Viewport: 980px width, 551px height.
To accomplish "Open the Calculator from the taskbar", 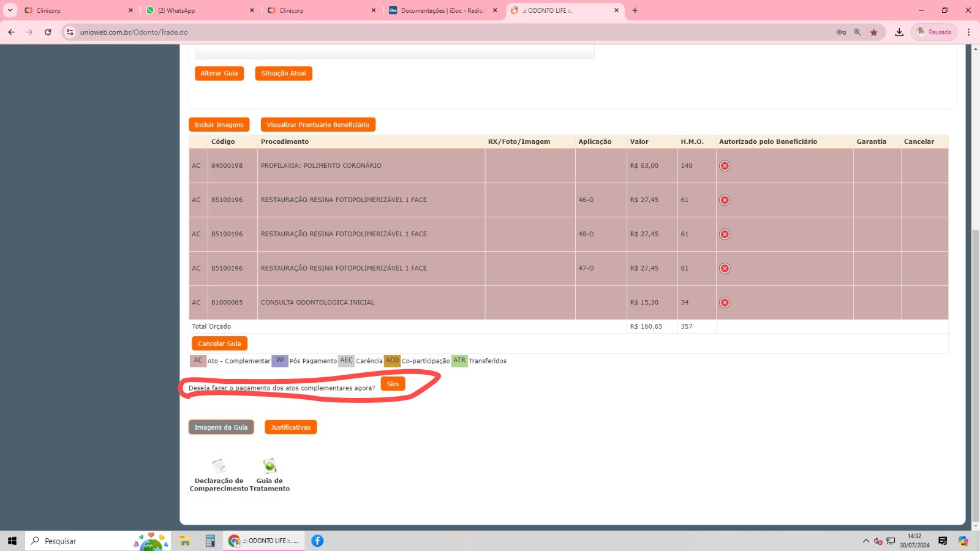I will click(x=210, y=541).
